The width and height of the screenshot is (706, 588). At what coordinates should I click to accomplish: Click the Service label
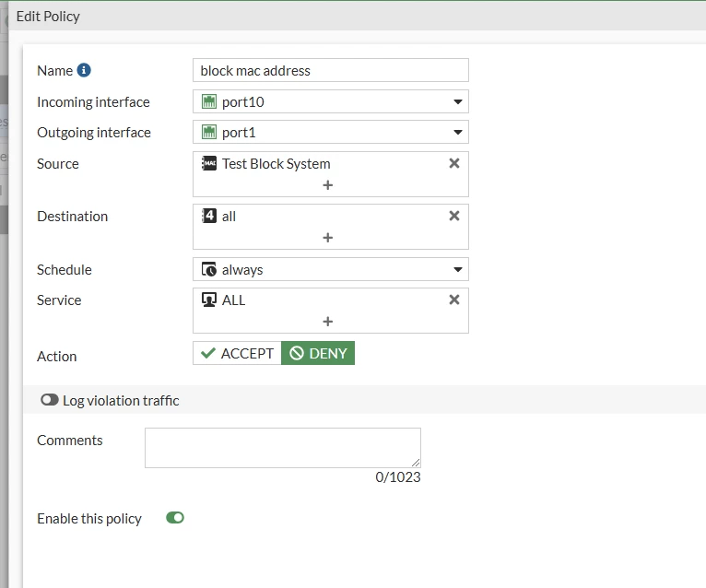[x=59, y=300]
